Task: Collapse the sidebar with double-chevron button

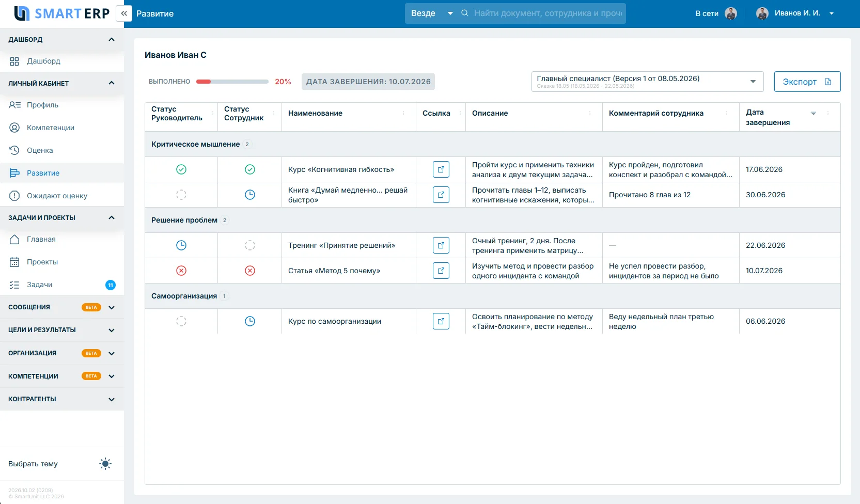Action: tap(124, 13)
